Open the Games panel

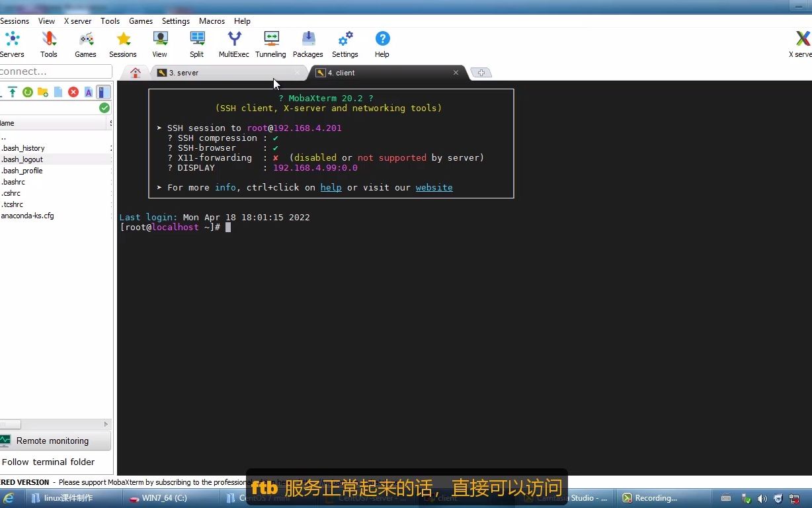pyautogui.click(x=85, y=41)
